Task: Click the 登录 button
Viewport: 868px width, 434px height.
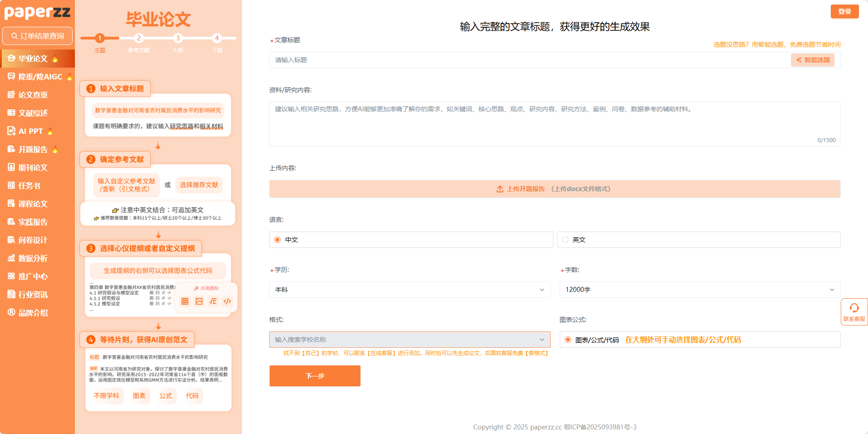Action: pyautogui.click(x=844, y=11)
